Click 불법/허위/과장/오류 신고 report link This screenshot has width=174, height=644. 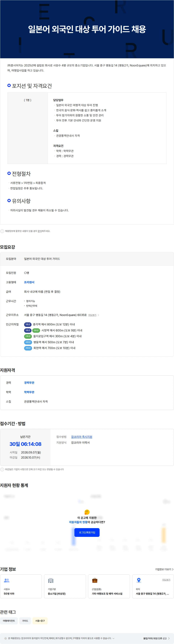(155, 638)
